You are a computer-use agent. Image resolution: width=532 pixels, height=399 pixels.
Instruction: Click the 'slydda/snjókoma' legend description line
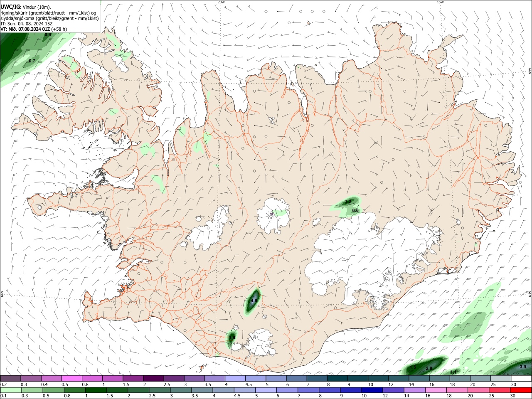pyautogui.click(x=49, y=18)
